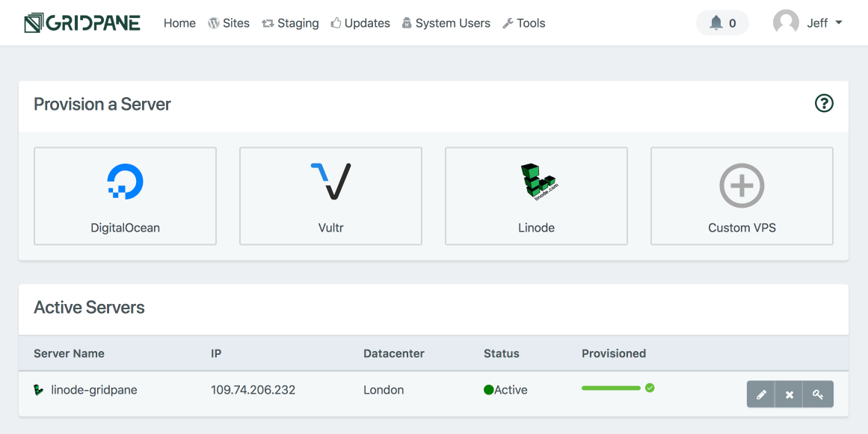Click the Provisioned column header
Image resolution: width=868 pixels, height=434 pixels.
coord(614,353)
